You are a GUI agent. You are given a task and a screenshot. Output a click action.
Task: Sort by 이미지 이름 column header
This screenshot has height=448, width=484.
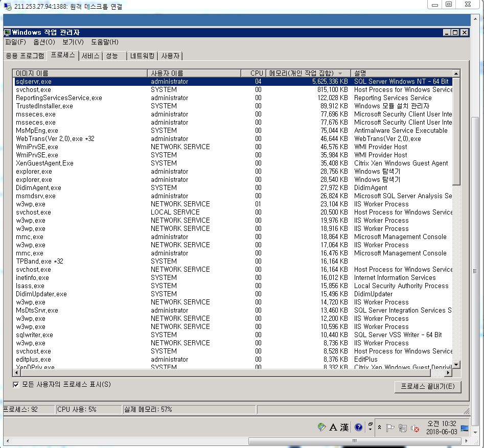(x=80, y=73)
